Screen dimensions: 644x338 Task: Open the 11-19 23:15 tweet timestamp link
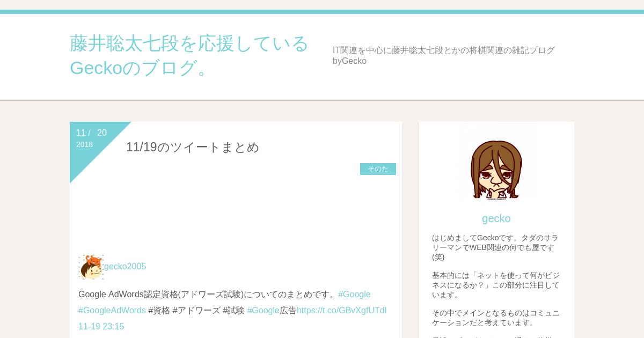click(x=101, y=327)
